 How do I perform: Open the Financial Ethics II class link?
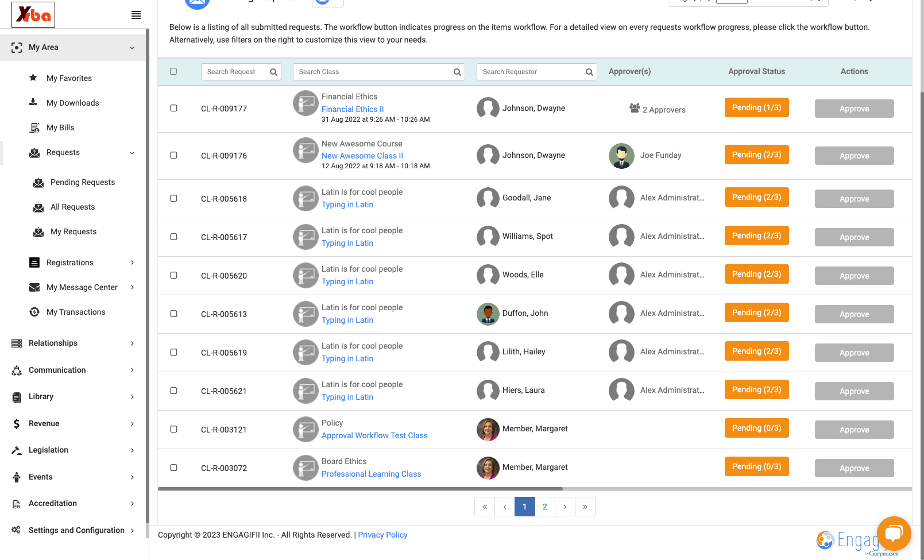pyautogui.click(x=353, y=109)
